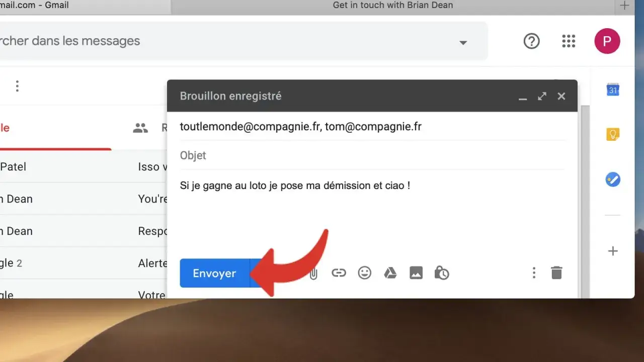Open more options in compose toolbar
Viewport: 644px width, 362px height.
tap(534, 273)
